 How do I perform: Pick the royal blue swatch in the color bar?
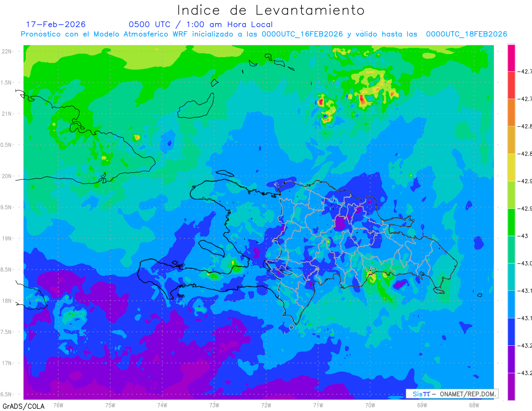click(511, 332)
